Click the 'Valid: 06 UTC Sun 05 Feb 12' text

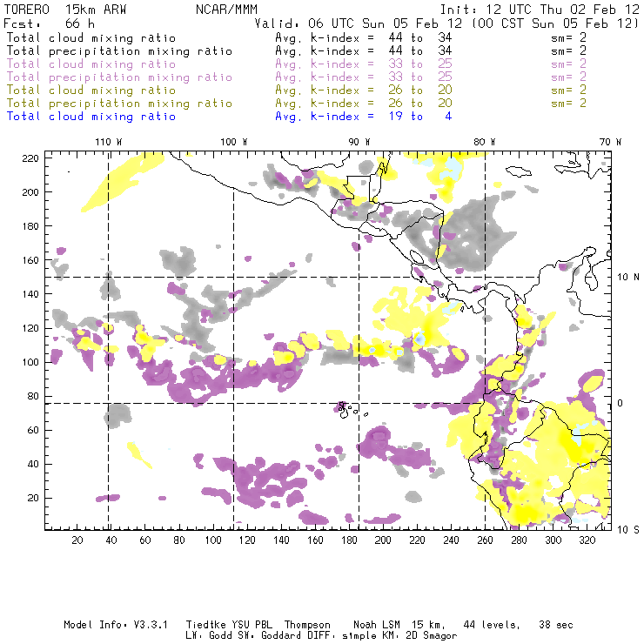tap(359, 23)
